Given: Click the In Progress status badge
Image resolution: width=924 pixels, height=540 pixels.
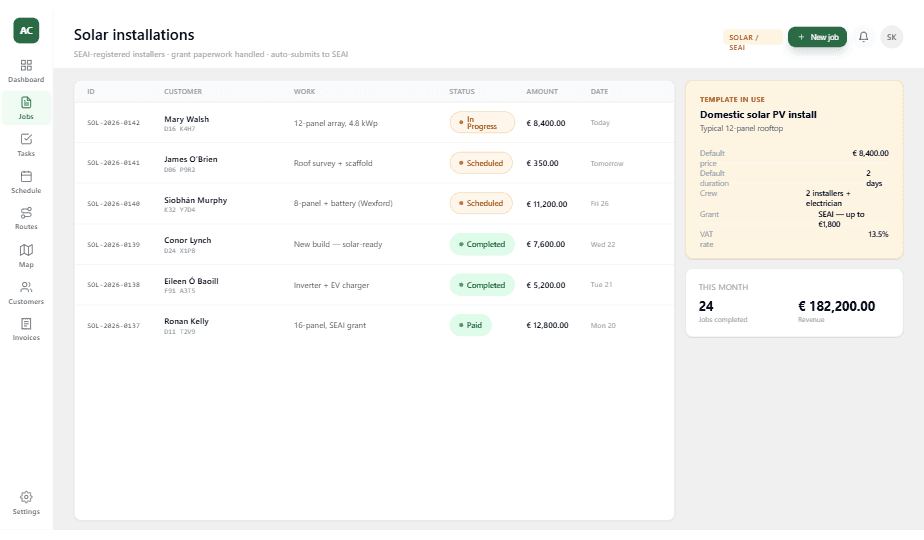Looking at the screenshot, I should click(x=482, y=123).
